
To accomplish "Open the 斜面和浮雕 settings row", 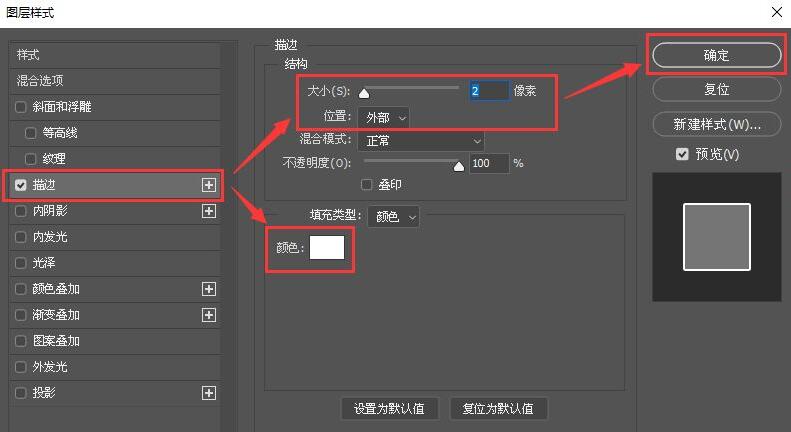I will tap(115, 107).
